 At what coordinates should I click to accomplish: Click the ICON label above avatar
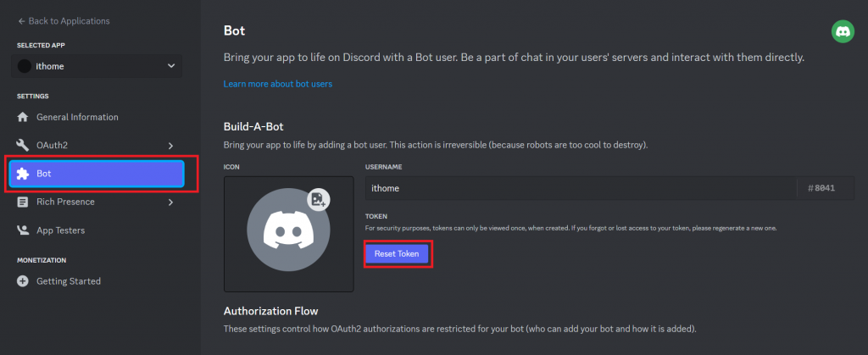(231, 166)
